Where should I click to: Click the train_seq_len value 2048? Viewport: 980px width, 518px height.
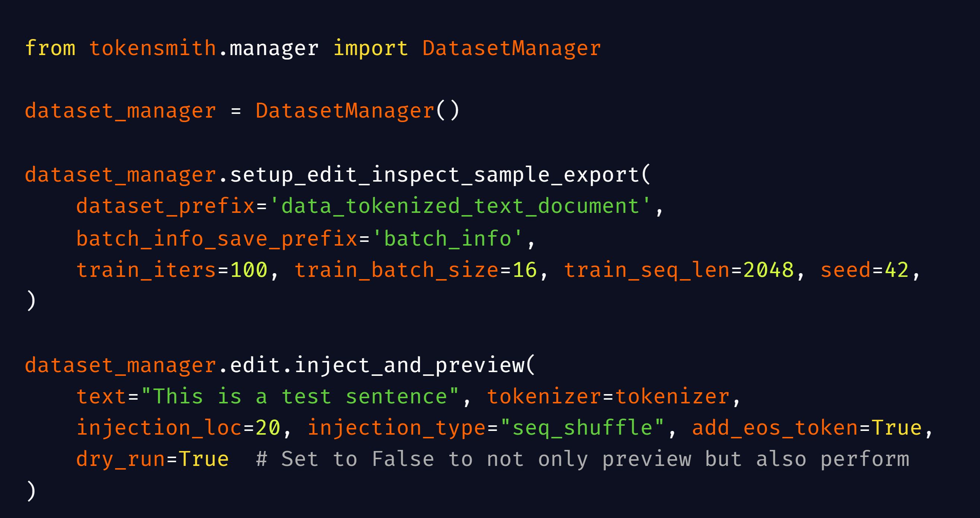tap(768, 270)
